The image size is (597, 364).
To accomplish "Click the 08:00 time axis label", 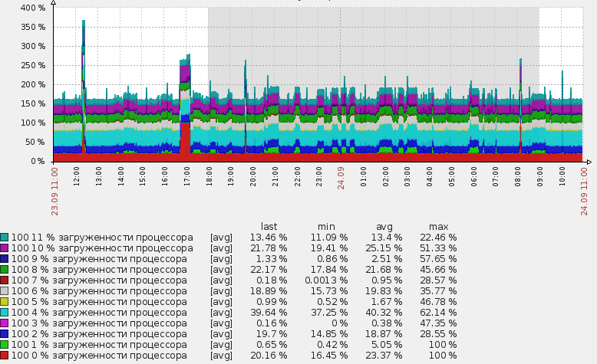I will click(518, 176).
